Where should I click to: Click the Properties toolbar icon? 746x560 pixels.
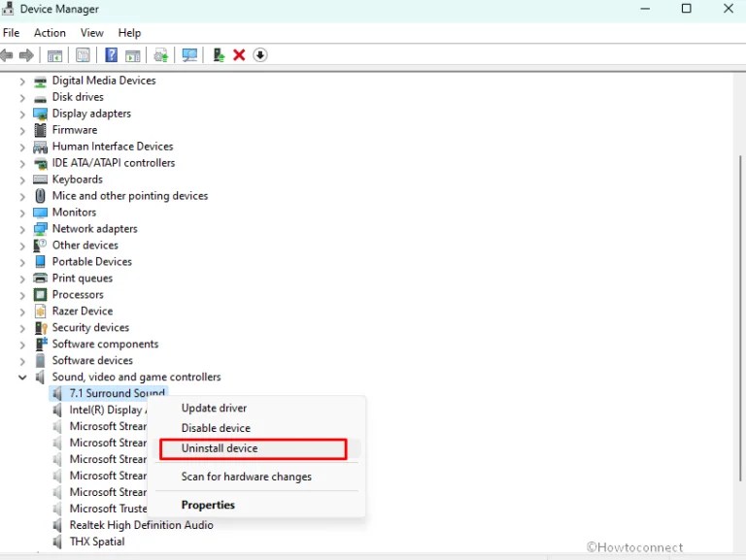(83, 55)
